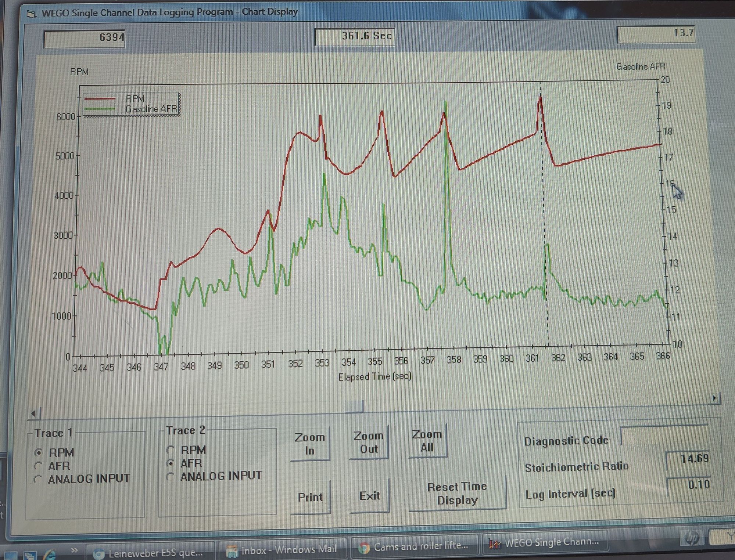Click the scrollbar right arrow
Viewport: 735px width, 560px height.
pyautogui.click(x=714, y=398)
